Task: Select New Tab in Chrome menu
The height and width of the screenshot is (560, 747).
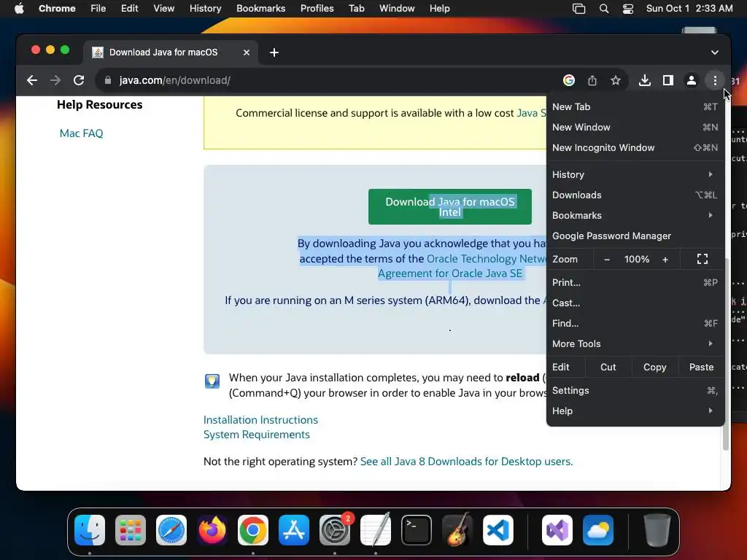Action: (x=635, y=106)
